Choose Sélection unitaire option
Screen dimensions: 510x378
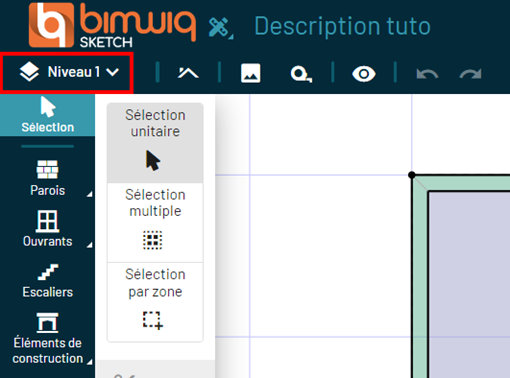155,142
